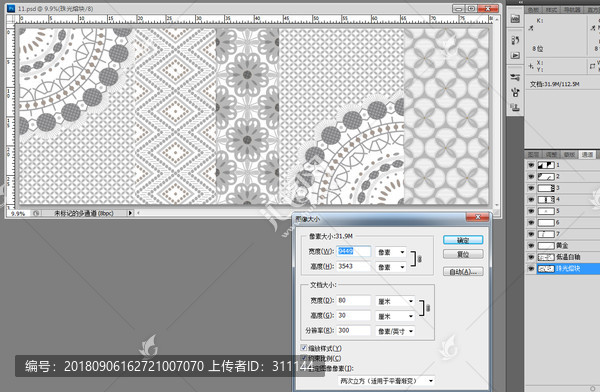The image size is (600, 392).
Task: Click the pixel height field showing 3543
Action: click(354, 266)
